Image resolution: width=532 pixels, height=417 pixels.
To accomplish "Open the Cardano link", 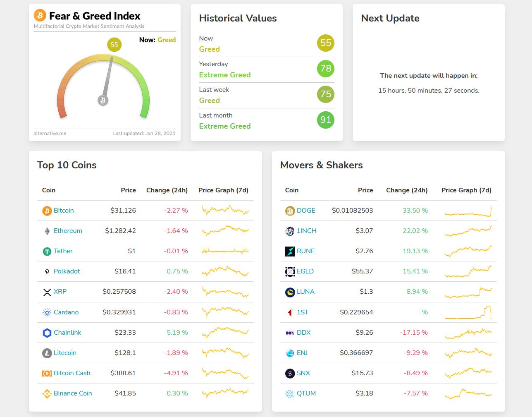I will [66, 312].
